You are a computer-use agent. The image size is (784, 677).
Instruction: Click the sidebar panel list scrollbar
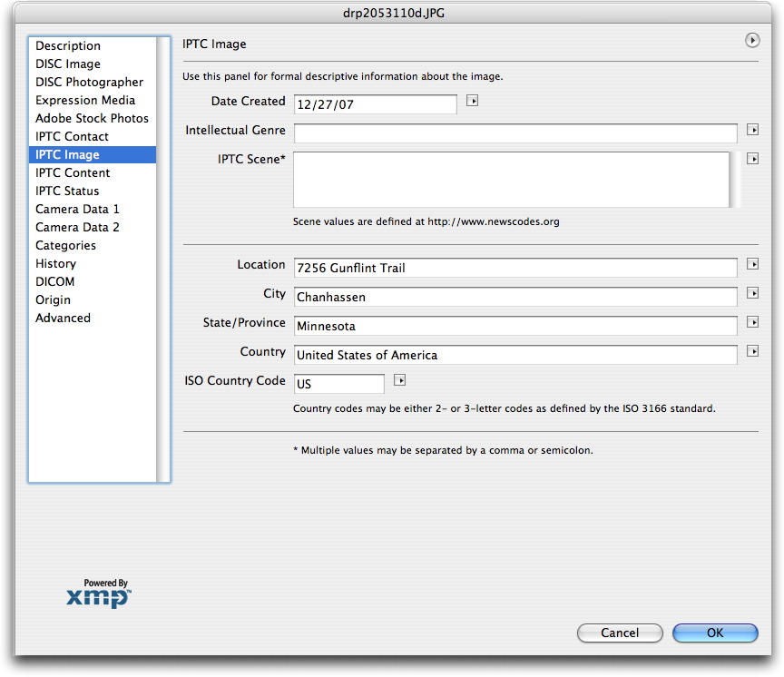(163, 259)
